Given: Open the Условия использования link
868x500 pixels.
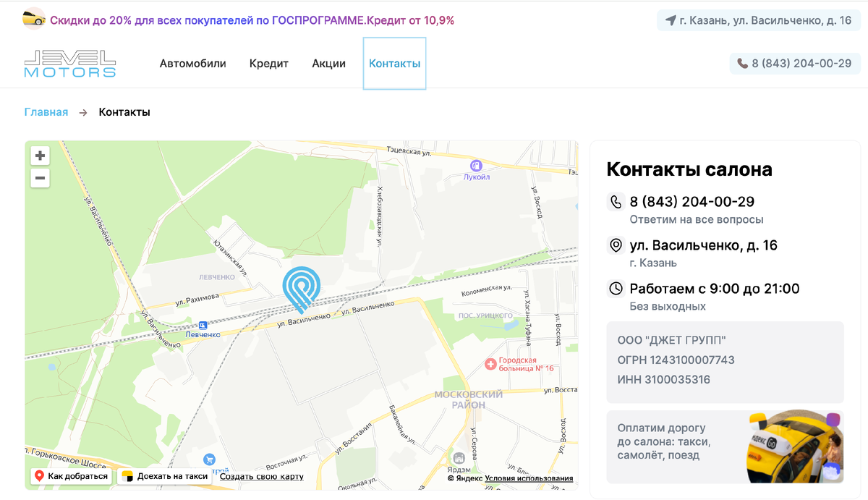Looking at the screenshot, I should tap(530, 479).
